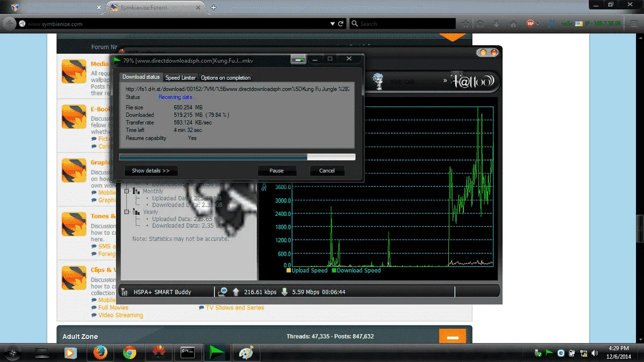644x362 pixels.
Task: Open the Firefox hamburger menu
Action: point(634,24)
